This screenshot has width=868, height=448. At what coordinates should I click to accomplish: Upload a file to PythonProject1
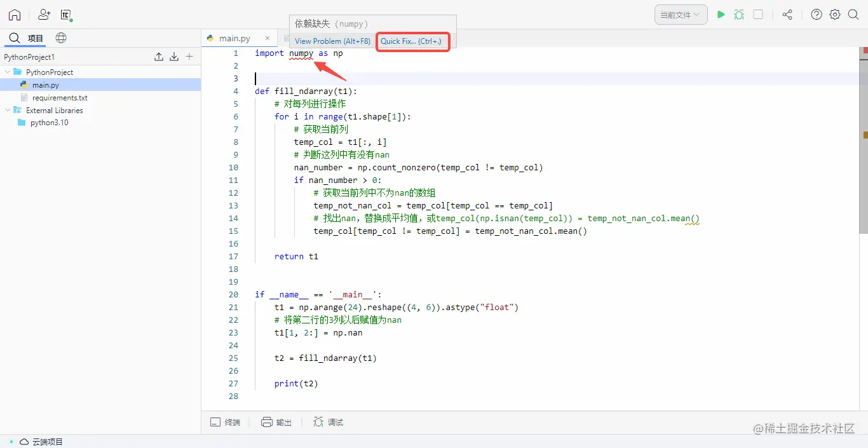[x=159, y=57]
